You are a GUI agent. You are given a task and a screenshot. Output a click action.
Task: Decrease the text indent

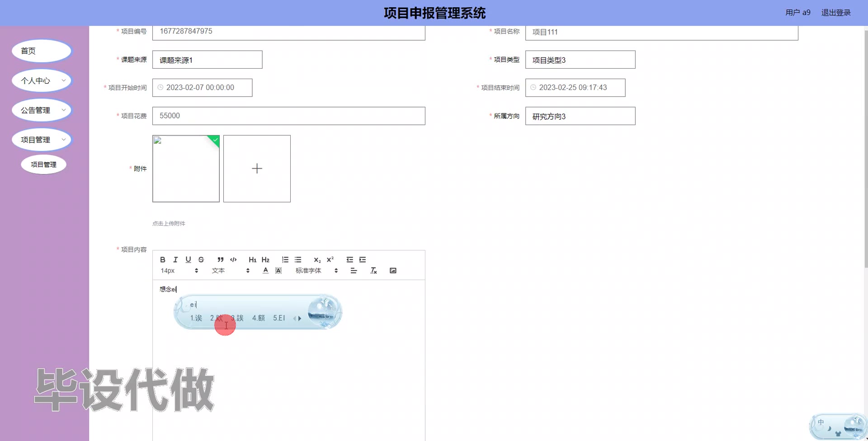click(x=350, y=260)
